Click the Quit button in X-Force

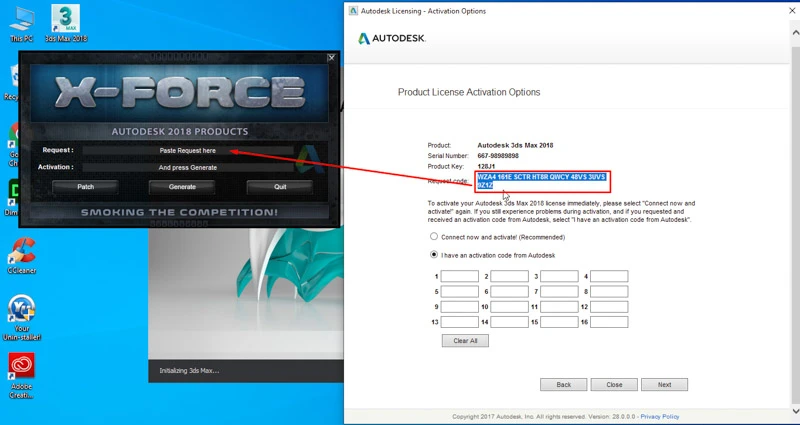[x=280, y=187]
